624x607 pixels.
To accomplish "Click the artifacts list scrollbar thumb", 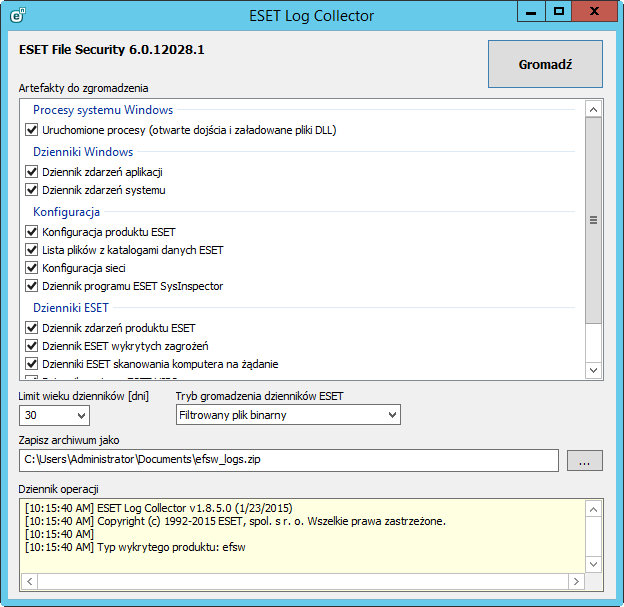I will click(593, 220).
